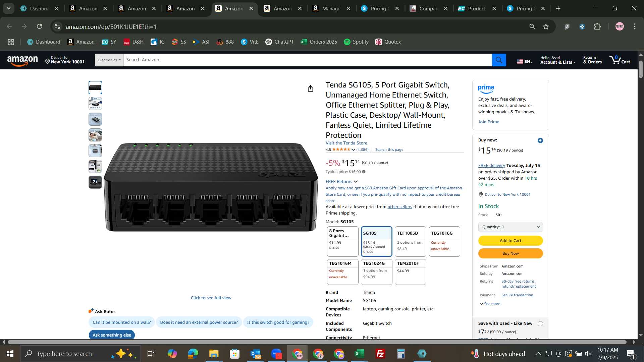This screenshot has width=644, height=362.
Task: Click the 2+ more images thumbnail
Action: pyautogui.click(x=95, y=182)
